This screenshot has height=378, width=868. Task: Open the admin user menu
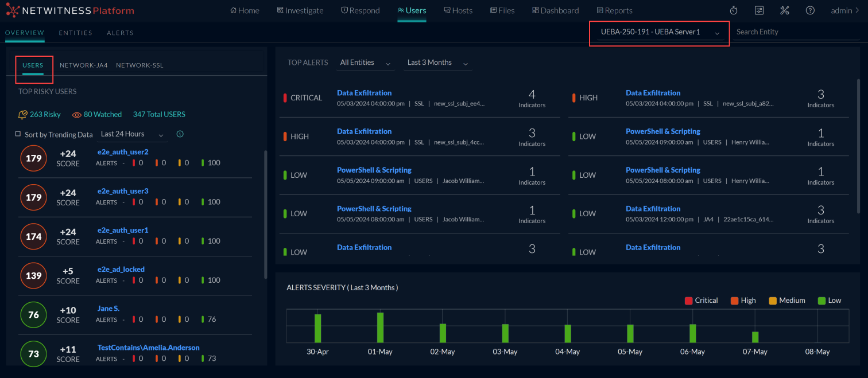point(845,10)
